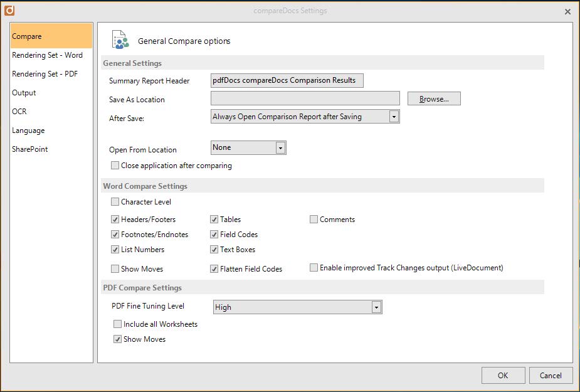
Task: Click the General Compare options header icon
Action: coord(120,40)
